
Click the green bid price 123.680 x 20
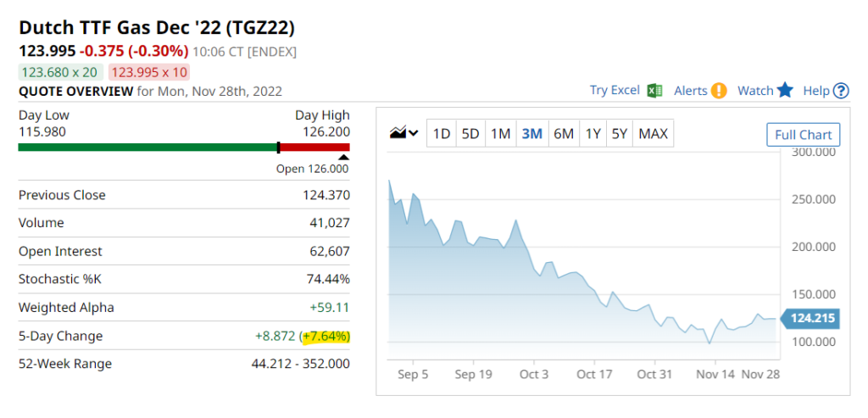tap(60, 72)
